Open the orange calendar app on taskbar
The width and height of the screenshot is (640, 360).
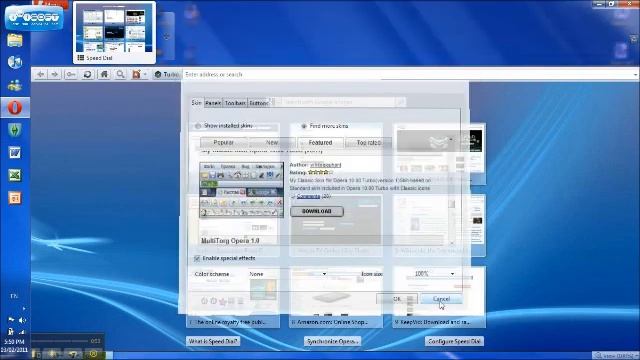(x=15, y=198)
